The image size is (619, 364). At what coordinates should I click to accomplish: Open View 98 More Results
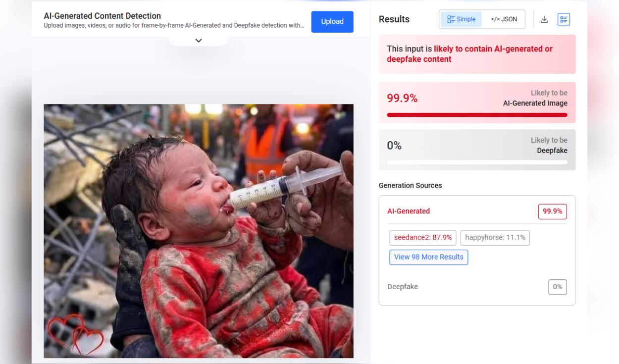[x=429, y=257]
